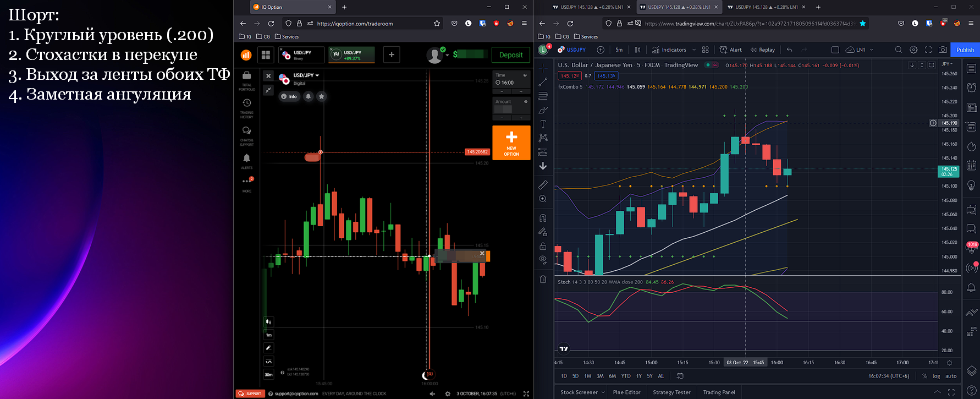Open the Total Portfolio in IQ Option sidebar

(x=246, y=80)
